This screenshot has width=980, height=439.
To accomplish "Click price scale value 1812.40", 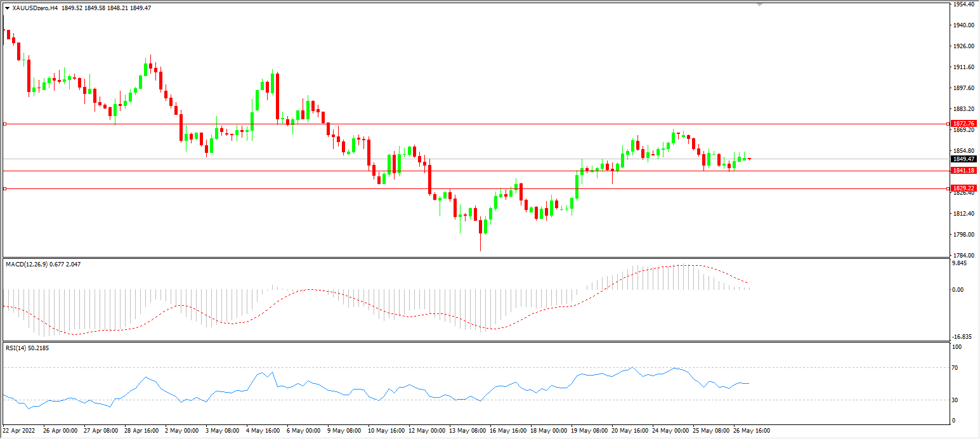I will point(964,214).
